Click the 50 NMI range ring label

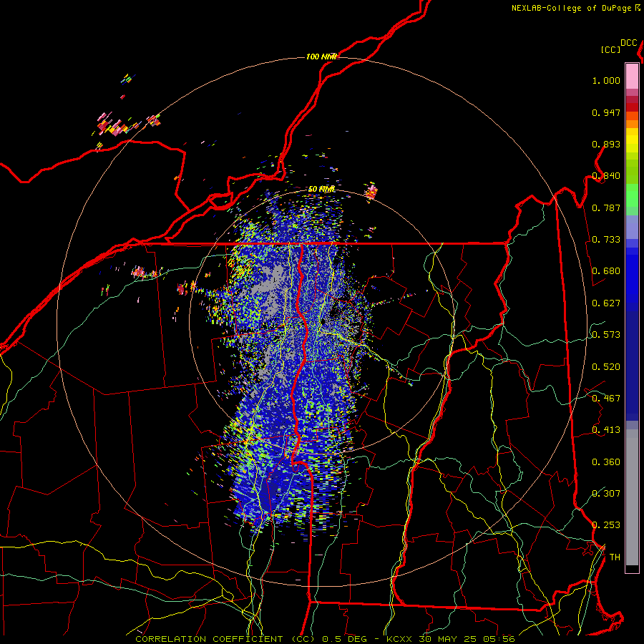click(321, 189)
